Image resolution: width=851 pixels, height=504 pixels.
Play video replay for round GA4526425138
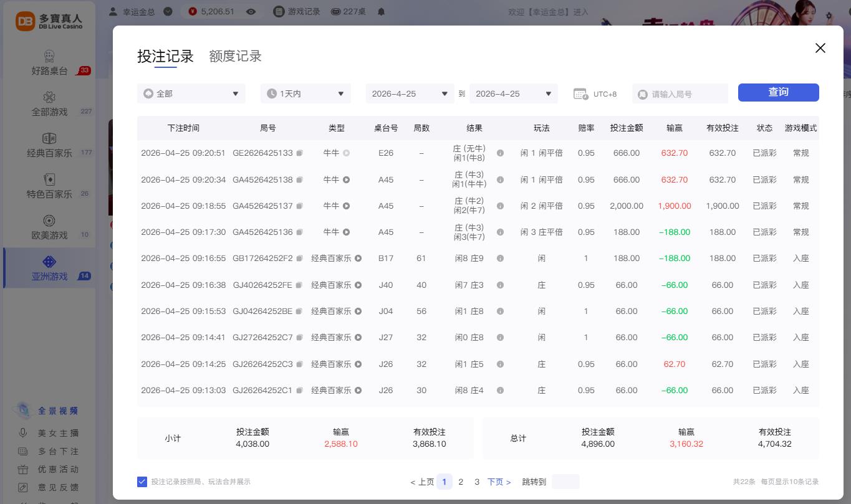tap(346, 180)
